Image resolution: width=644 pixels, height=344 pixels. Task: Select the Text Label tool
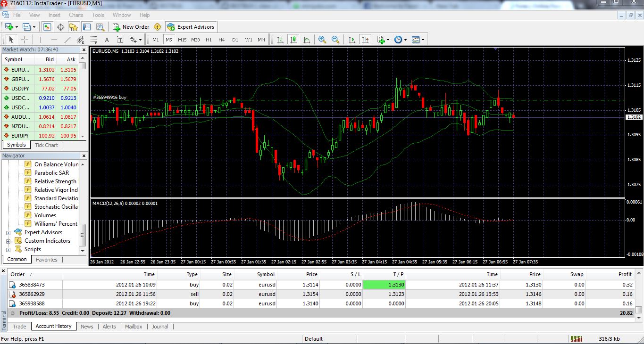tap(120, 40)
